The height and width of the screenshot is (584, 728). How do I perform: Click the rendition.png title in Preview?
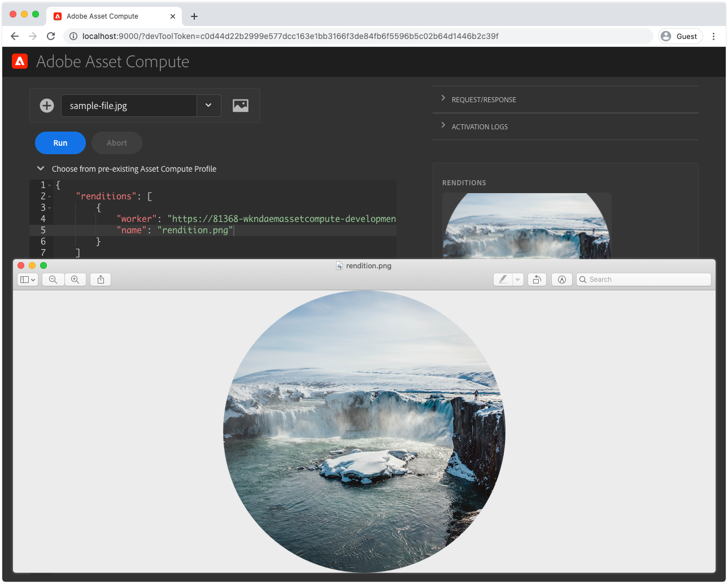[x=369, y=266]
